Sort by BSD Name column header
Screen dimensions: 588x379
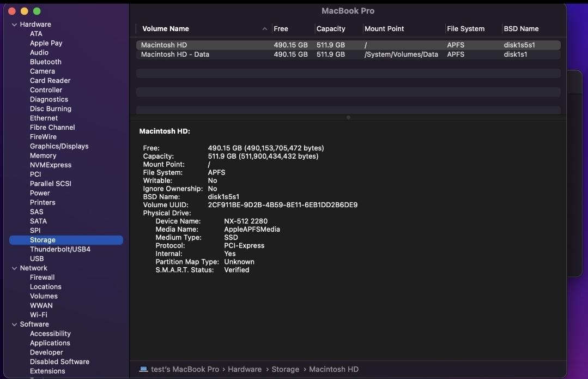(521, 29)
